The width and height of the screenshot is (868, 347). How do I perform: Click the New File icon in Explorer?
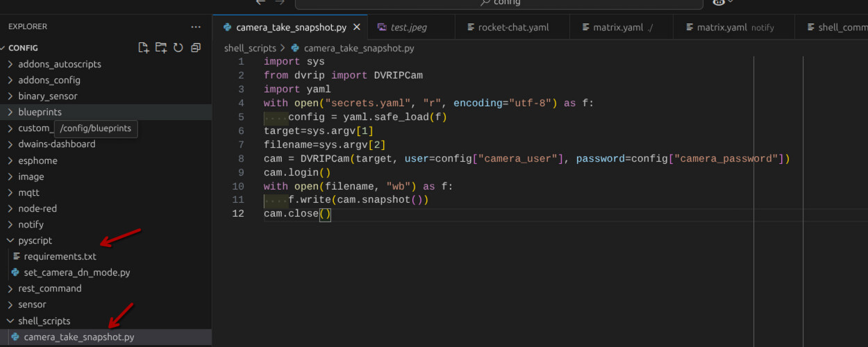[144, 48]
